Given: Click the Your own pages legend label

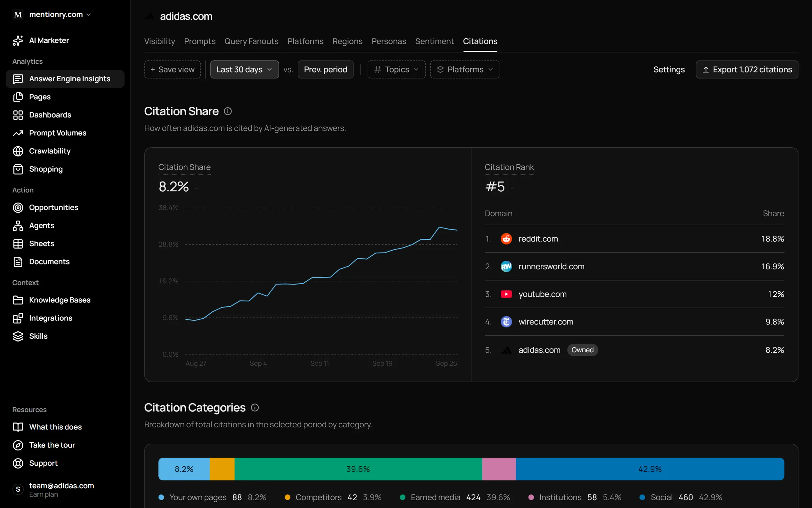Looking at the screenshot, I should pos(198,497).
